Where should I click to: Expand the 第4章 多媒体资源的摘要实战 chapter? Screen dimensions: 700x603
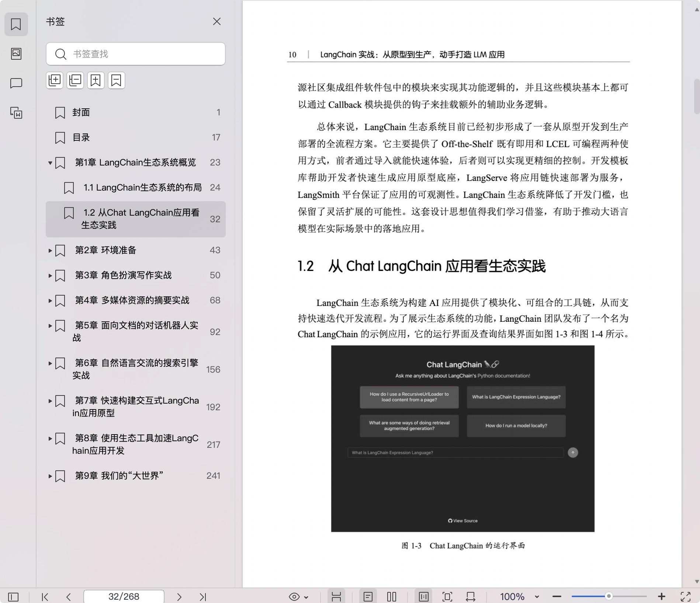[x=50, y=301]
